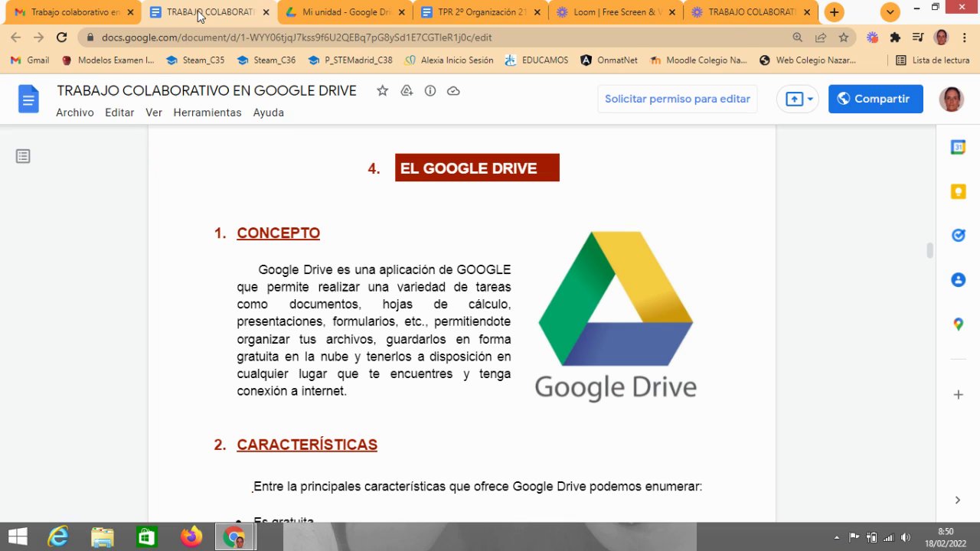
Task: Open the tab search dropdown
Action: [x=890, y=12]
